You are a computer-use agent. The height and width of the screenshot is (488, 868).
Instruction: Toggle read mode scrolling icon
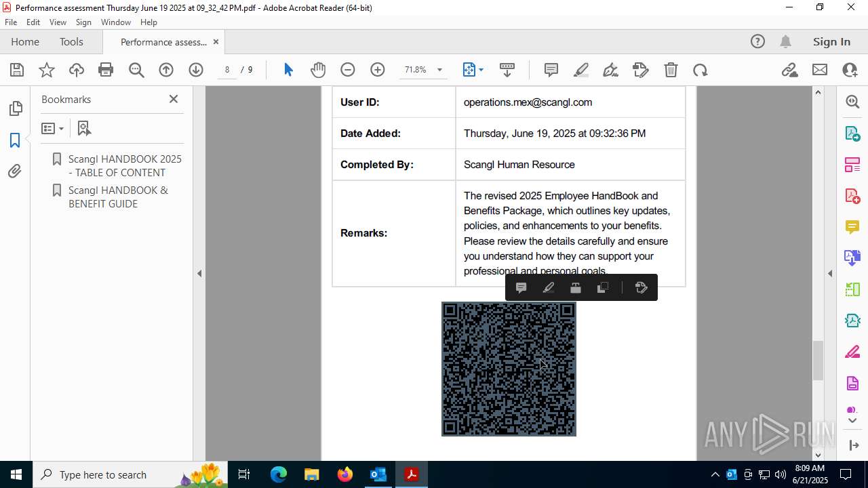point(507,70)
